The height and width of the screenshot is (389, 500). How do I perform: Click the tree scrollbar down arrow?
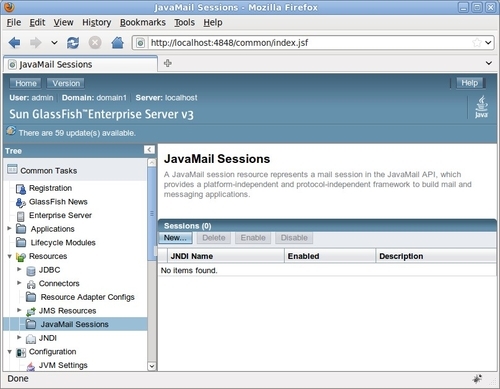tap(152, 366)
